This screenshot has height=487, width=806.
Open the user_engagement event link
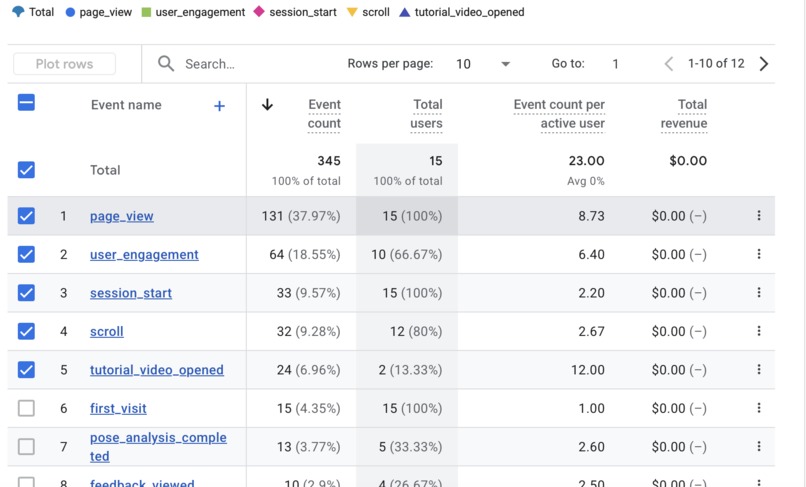144,255
